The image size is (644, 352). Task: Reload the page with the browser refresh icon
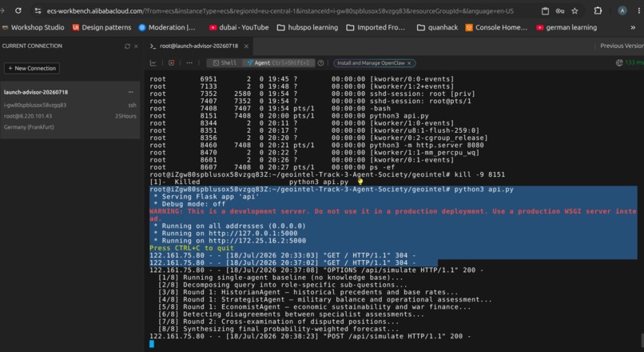tap(18, 10)
